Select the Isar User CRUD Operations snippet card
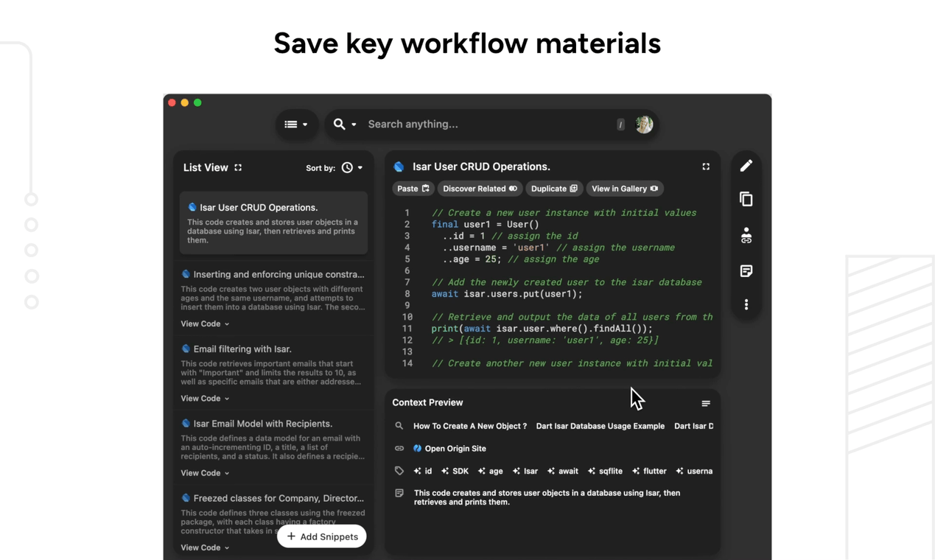 pos(273,223)
